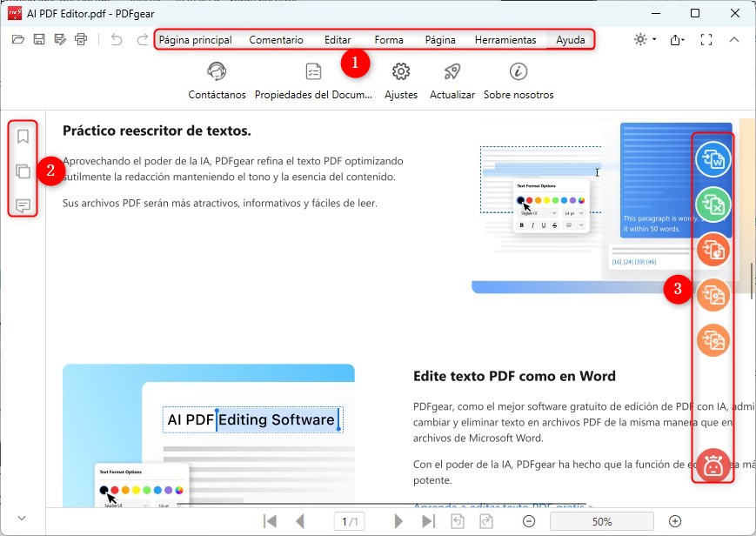The height and width of the screenshot is (536, 756).
Task: Toggle the brightness theme sun icon
Action: coord(640,39)
